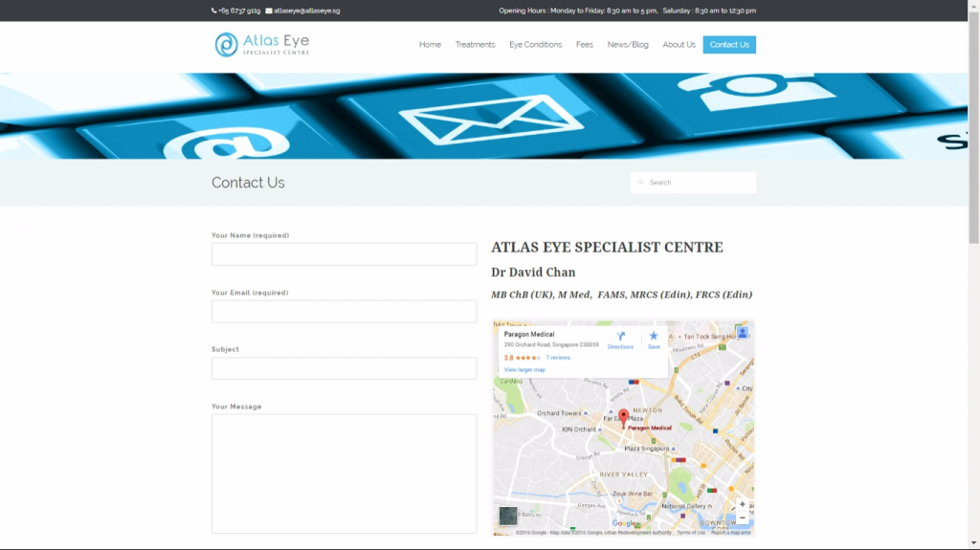Zoom in the map with plus button

742,504
